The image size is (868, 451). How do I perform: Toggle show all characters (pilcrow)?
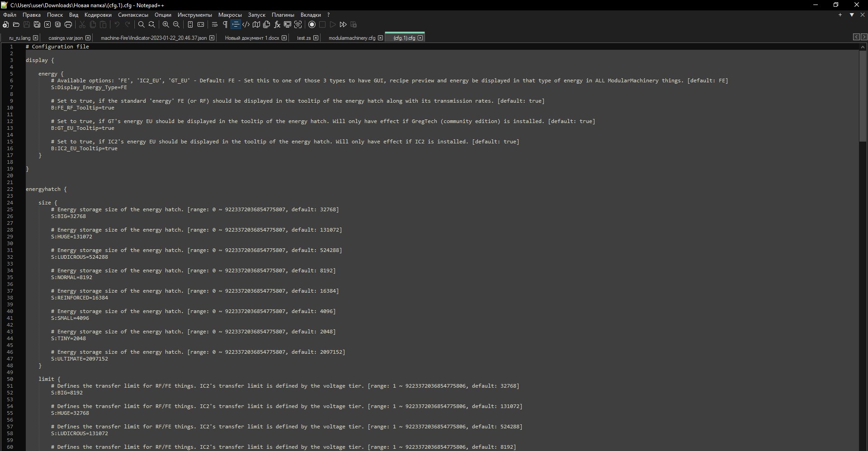(x=225, y=24)
